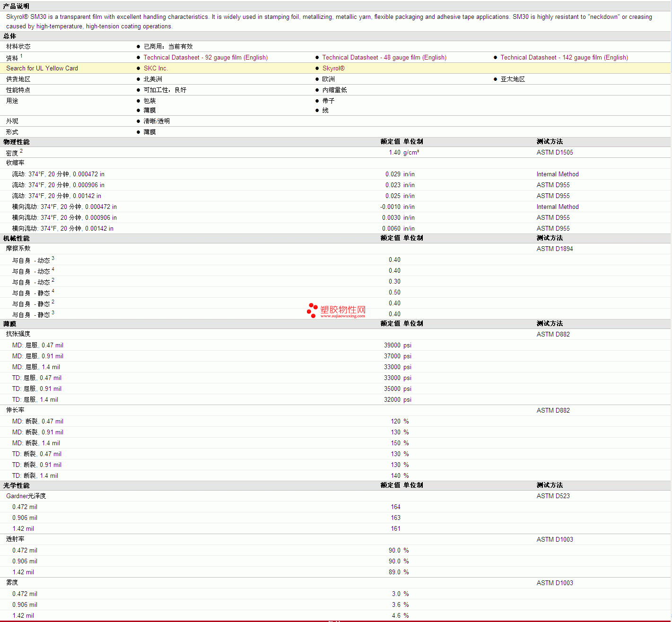Click the 欧洲 region entry
The image size is (672, 622).
click(328, 79)
